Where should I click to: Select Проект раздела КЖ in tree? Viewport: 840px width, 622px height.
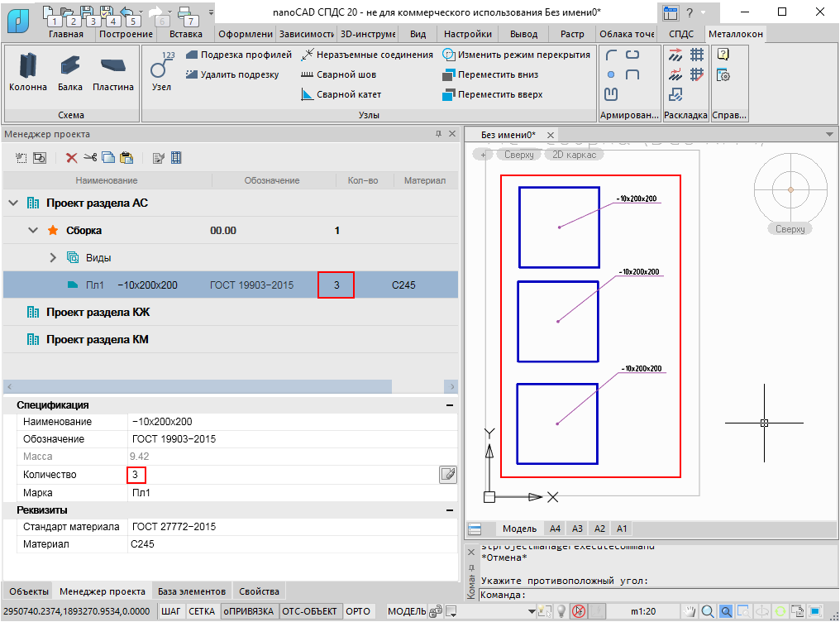pos(98,313)
